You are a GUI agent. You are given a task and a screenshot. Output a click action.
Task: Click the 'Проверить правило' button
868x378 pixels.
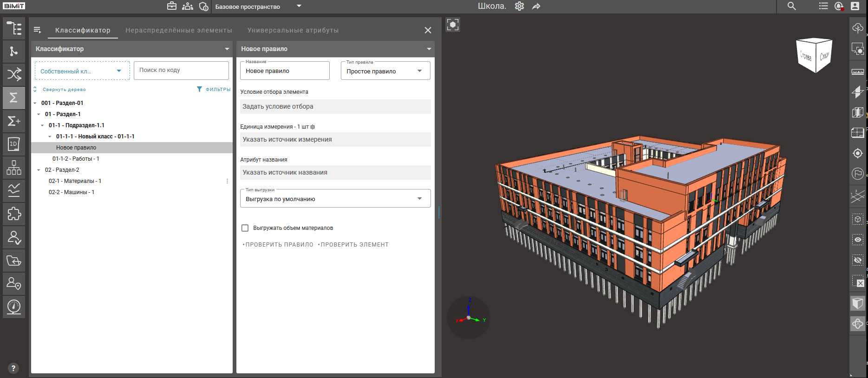[279, 245]
